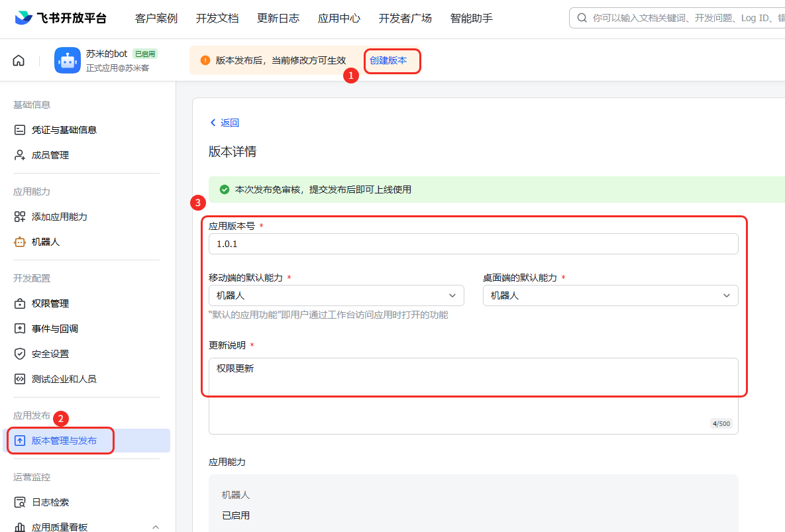Image resolution: width=785 pixels, height=532 pixels.
Task: Click the 更新说明 text area
Action: click(x=473, y=396)
